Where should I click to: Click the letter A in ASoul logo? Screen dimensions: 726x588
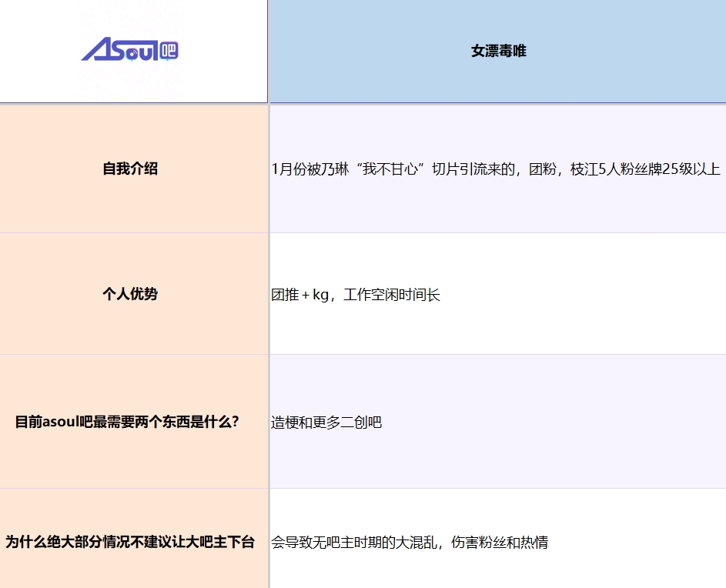click(x=96, y=49)
